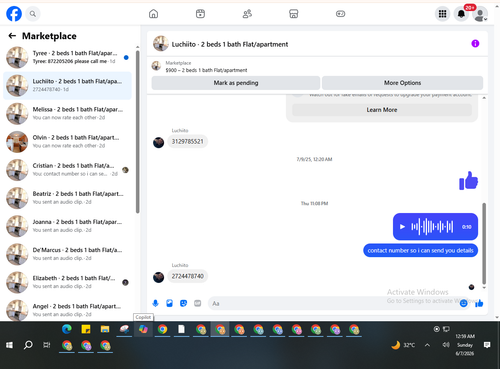
Task: Send a thumbs-up like from composer
Action: (x=479, y=303)
